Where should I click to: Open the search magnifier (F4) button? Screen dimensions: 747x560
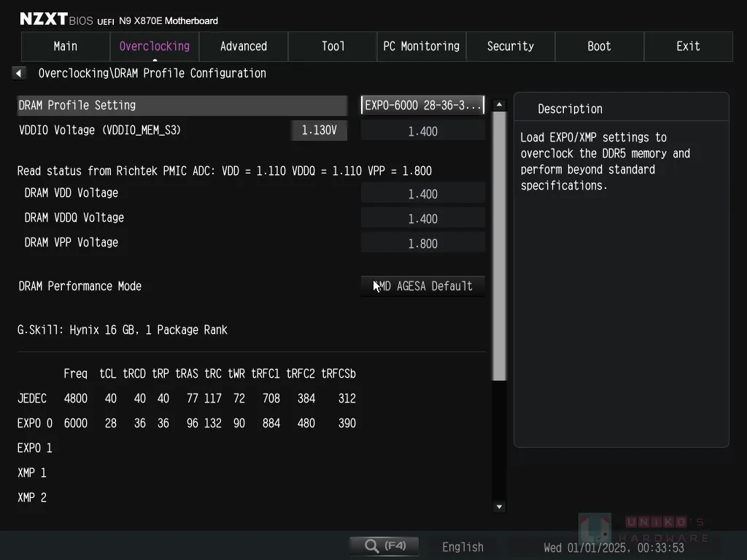point(384,545)
